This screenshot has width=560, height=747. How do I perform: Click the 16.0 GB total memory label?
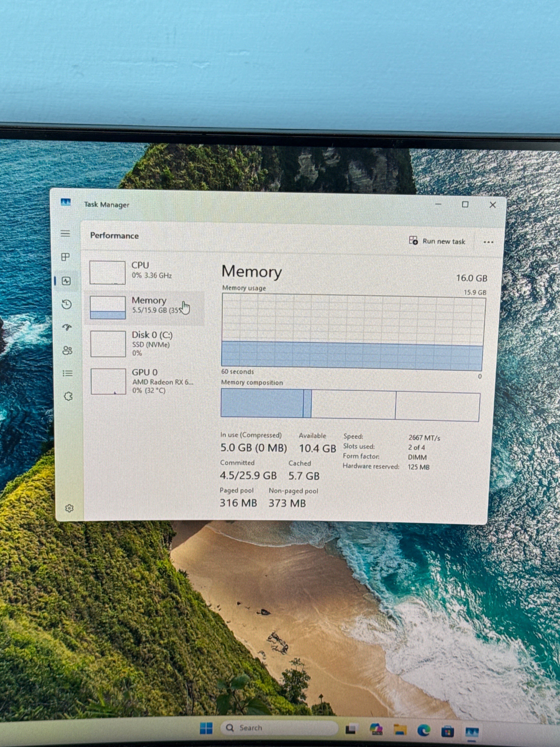point(471,278)
